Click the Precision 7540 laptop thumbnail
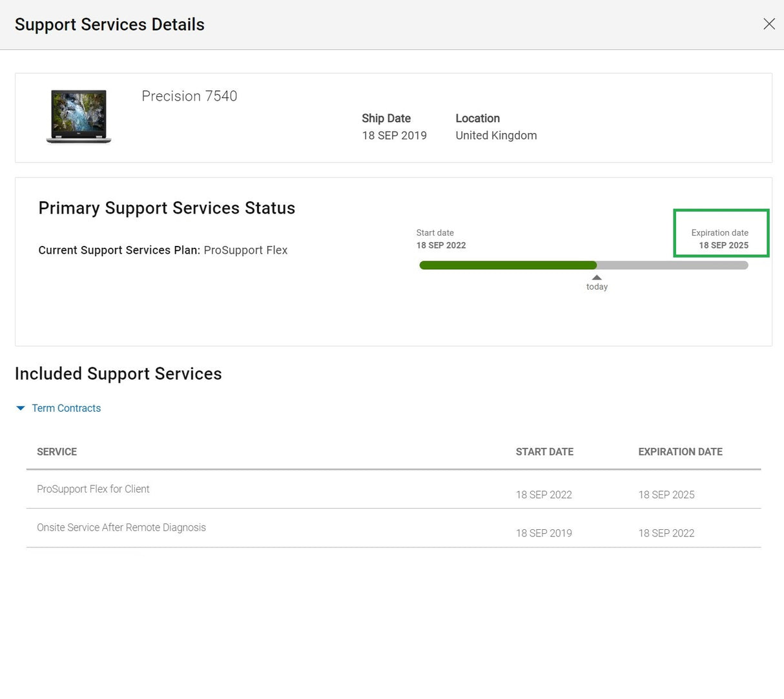784x699 pixels. [x=79, y=117]
